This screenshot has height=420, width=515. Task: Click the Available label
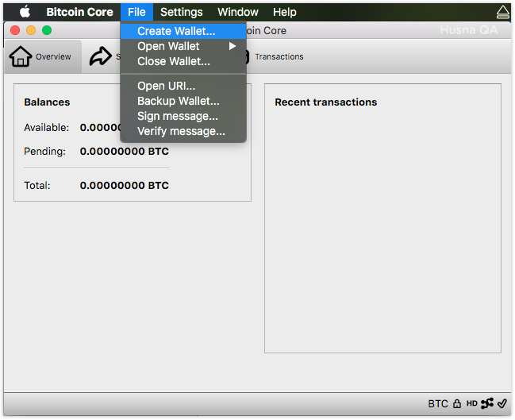47,128
